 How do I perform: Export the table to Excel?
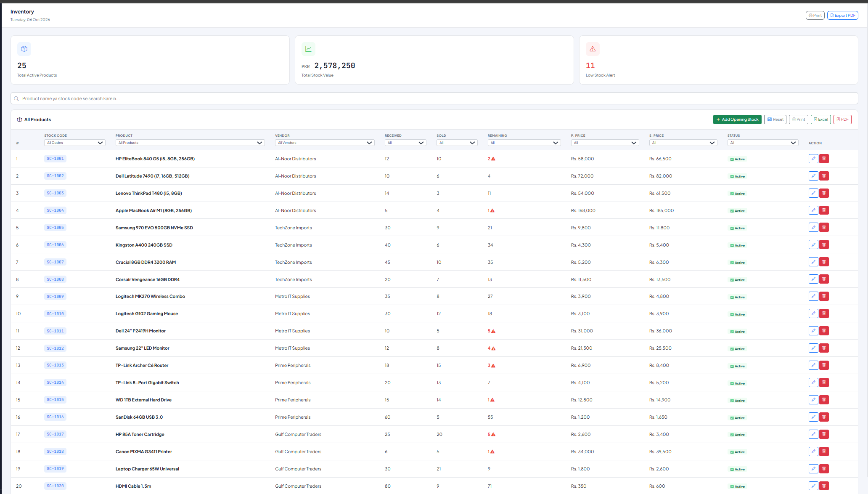click(820, 120)
